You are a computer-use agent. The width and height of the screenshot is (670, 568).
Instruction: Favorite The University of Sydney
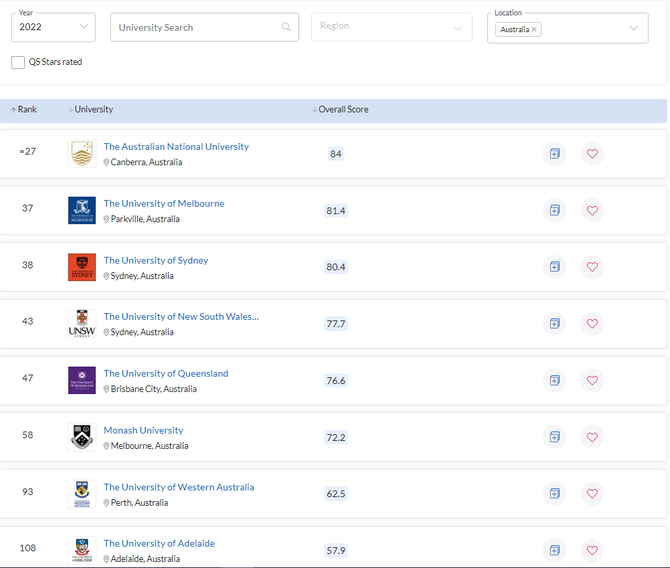pos(592,267)
